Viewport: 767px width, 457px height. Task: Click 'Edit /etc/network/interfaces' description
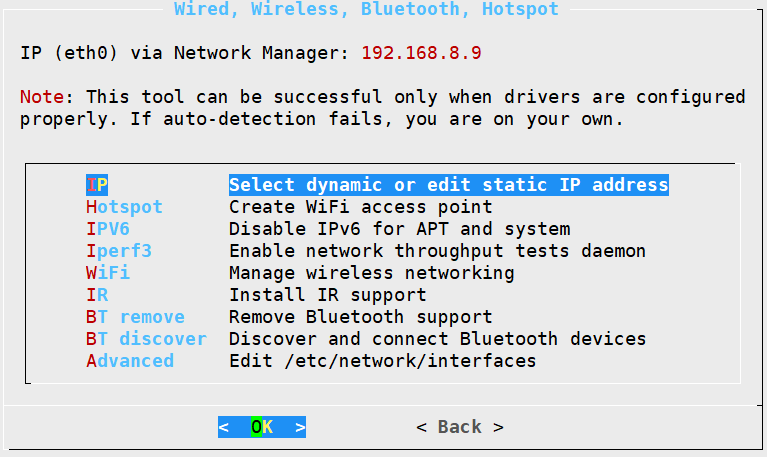point(383,361)
